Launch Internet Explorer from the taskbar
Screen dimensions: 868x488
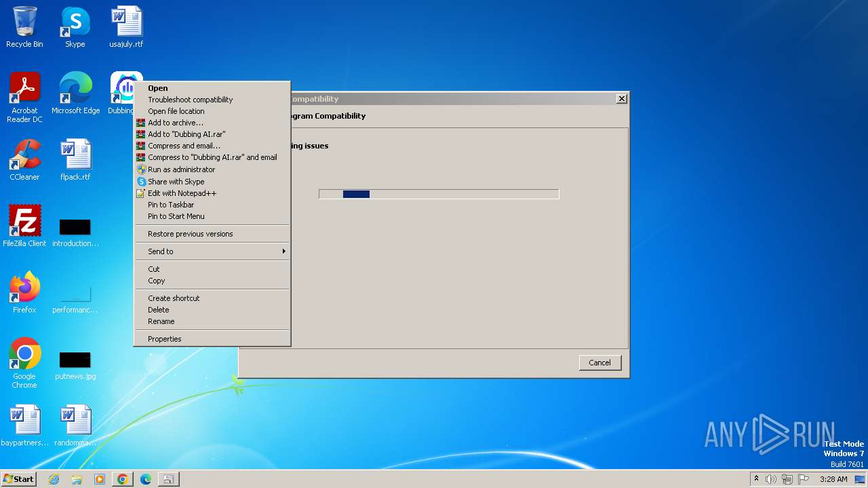(54, 479)
